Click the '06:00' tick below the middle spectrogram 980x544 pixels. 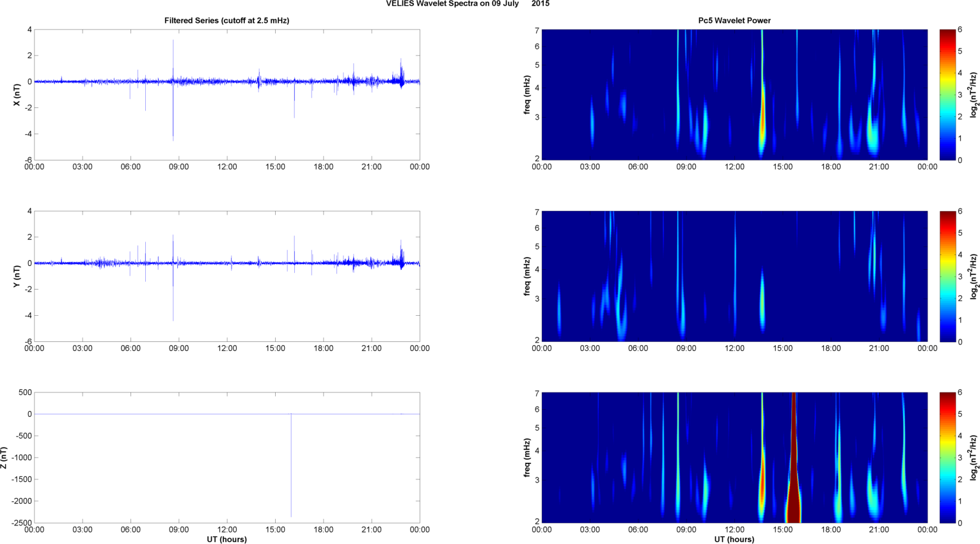(x=638, y=348)
